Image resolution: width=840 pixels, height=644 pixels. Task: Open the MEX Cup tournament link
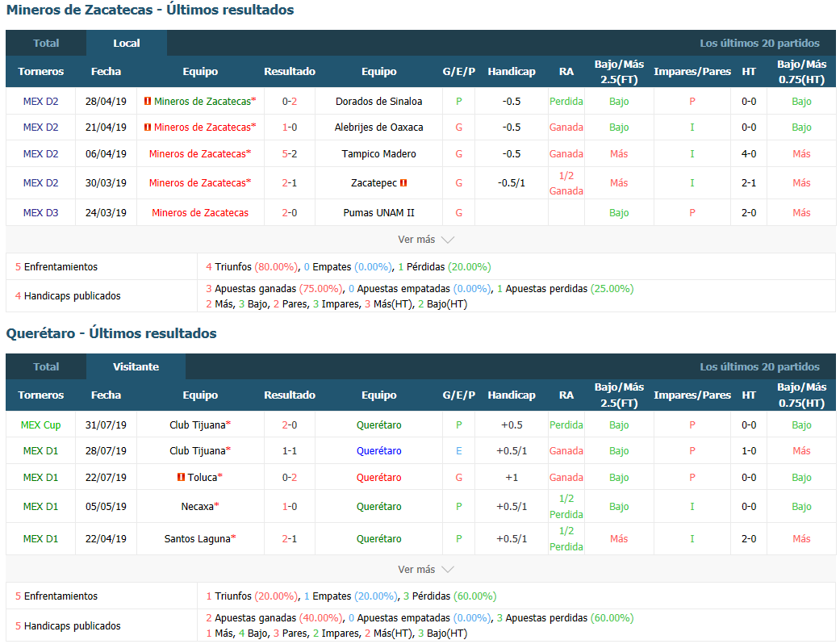[40, 424]
